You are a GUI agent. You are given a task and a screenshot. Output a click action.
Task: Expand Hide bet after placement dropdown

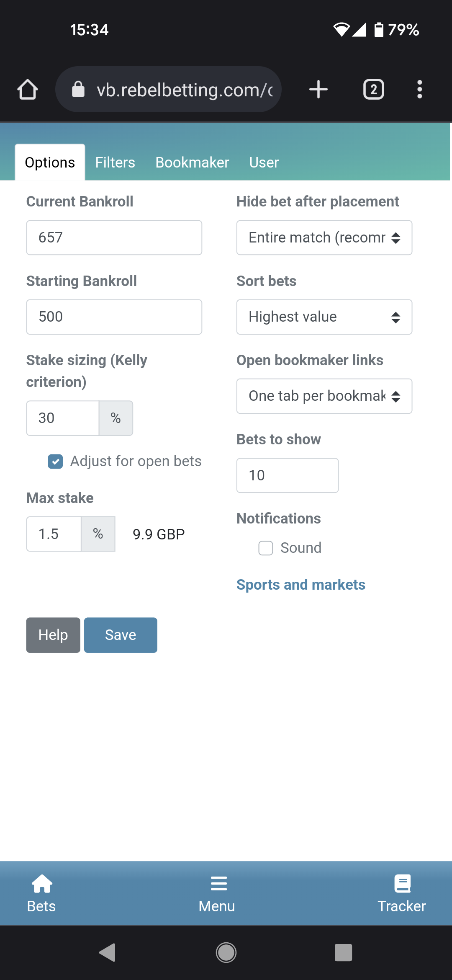[x=324, y=237]
